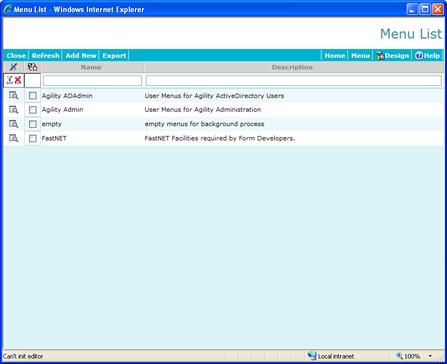The width and height of the screenshot is (447, 364).
Task: Check the Agility ADAdmin checkbox
Action: (x=32, y=96)
